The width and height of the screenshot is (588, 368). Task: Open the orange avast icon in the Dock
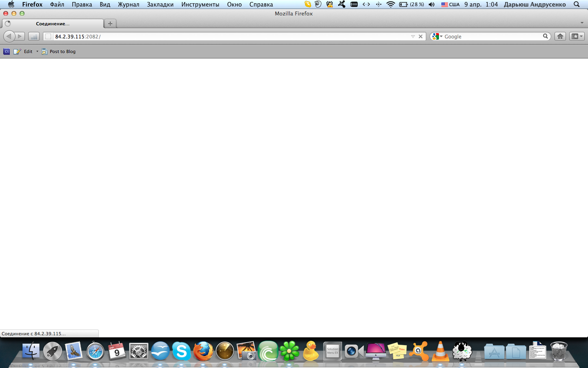pyautogui.click(x=419, y=351)
